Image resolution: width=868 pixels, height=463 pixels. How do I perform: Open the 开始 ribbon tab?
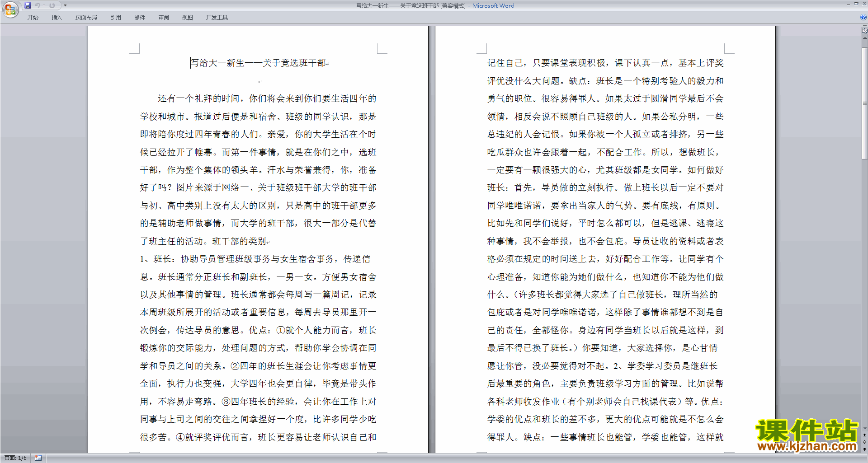[x=33, y=18]
